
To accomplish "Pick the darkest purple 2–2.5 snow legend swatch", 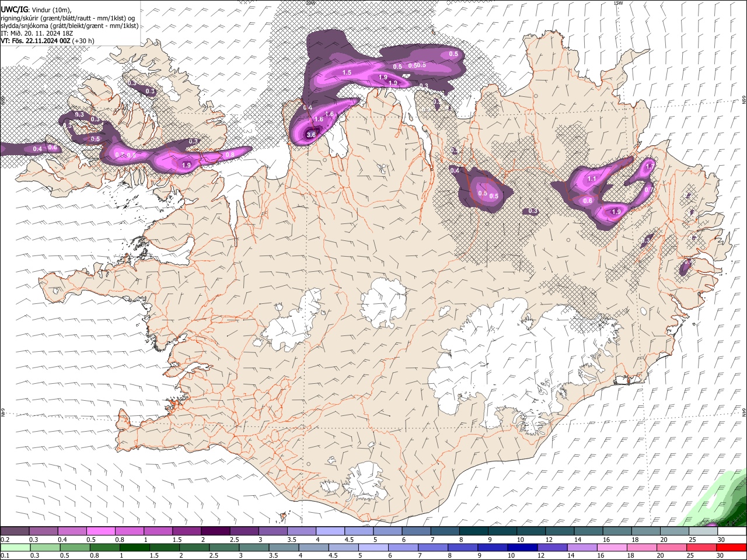I will (215, 531).
